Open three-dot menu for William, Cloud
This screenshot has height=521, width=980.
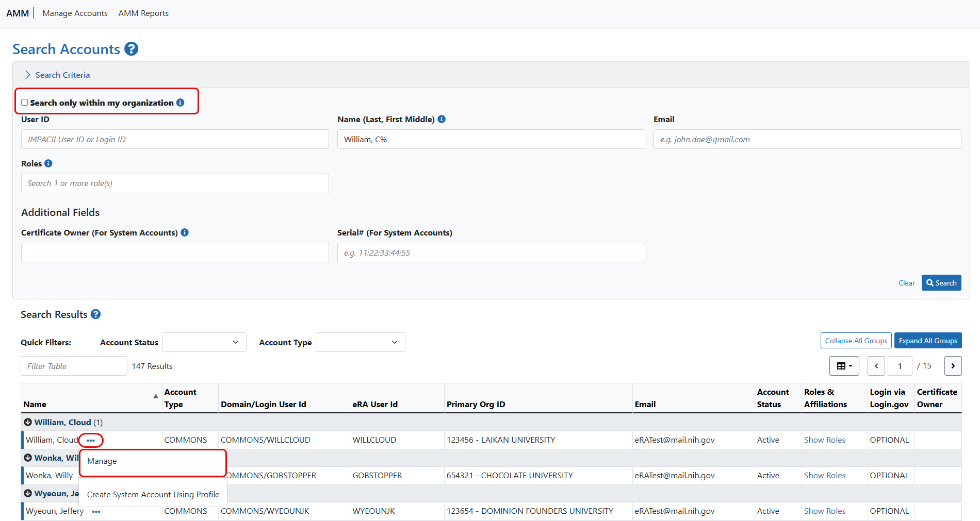click(x=91, y=440)
